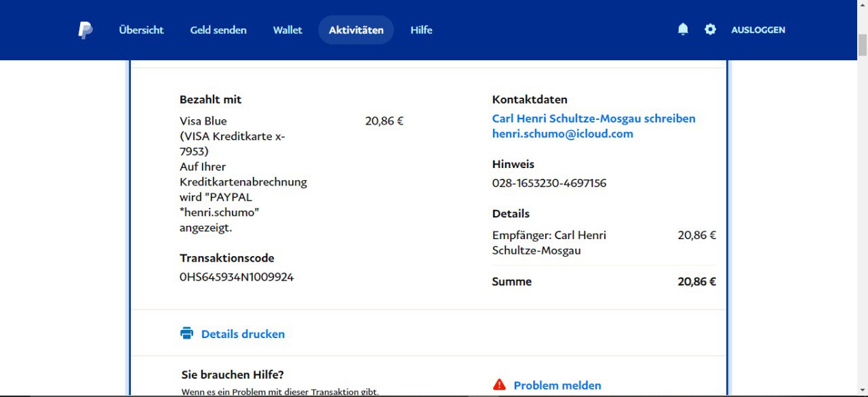Open the notifications bell
868x397 pixels.
tap(683, 29)
